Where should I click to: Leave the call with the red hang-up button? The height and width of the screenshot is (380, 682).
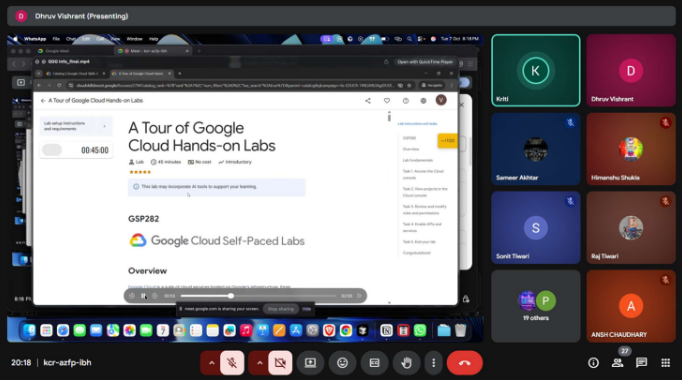tap(465, 363)
